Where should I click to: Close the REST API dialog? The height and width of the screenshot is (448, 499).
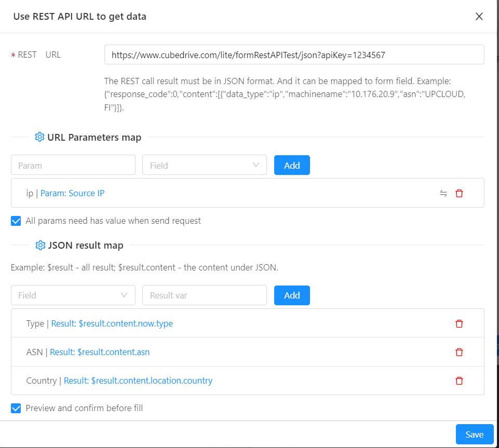(x=479, y=17)
